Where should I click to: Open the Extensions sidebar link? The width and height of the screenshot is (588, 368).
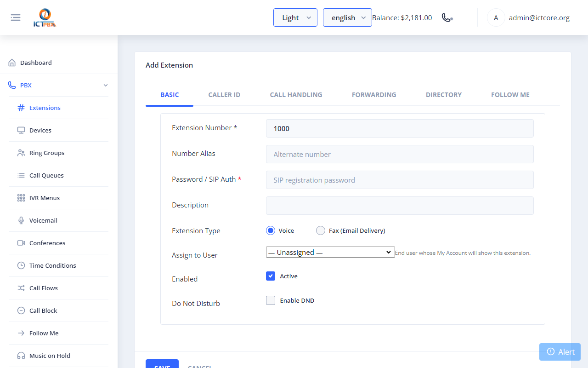[x=59, y=108]
